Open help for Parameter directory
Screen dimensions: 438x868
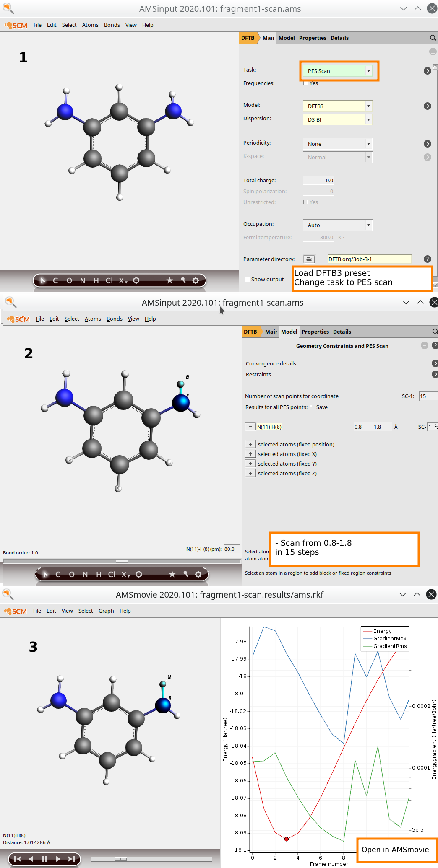pyautogui.click(x=428, y=259)
